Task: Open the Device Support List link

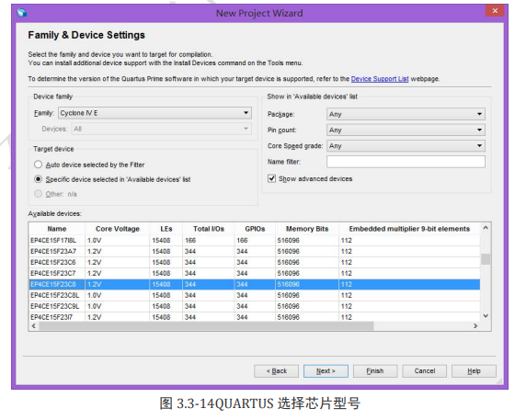Action: 380,79
